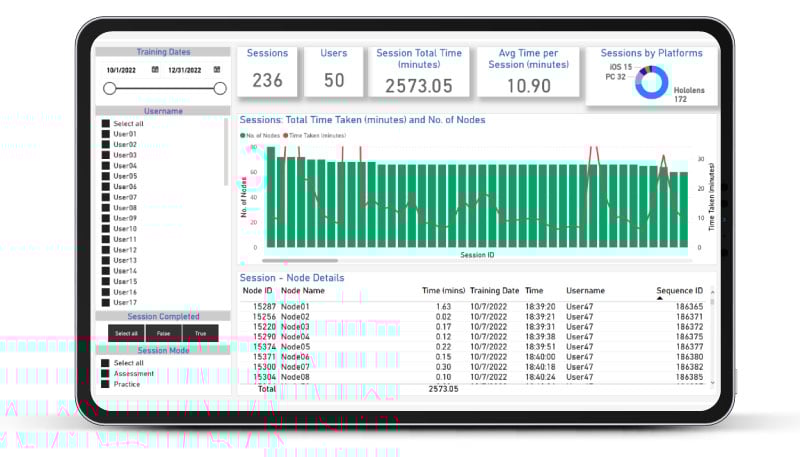
Task: Toggle the User06 checkbox
Action: tap(106, 187)
